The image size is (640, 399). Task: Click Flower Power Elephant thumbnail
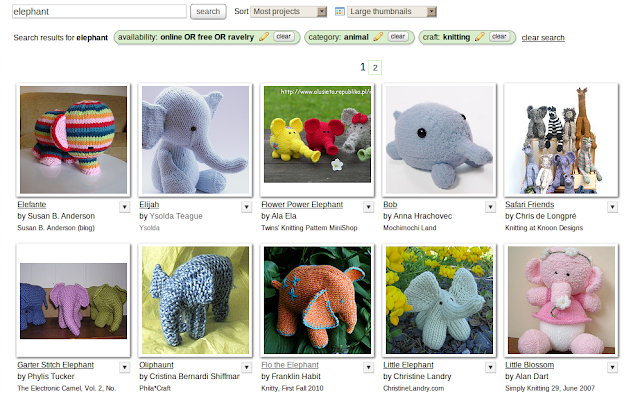(x=317, y=134)
